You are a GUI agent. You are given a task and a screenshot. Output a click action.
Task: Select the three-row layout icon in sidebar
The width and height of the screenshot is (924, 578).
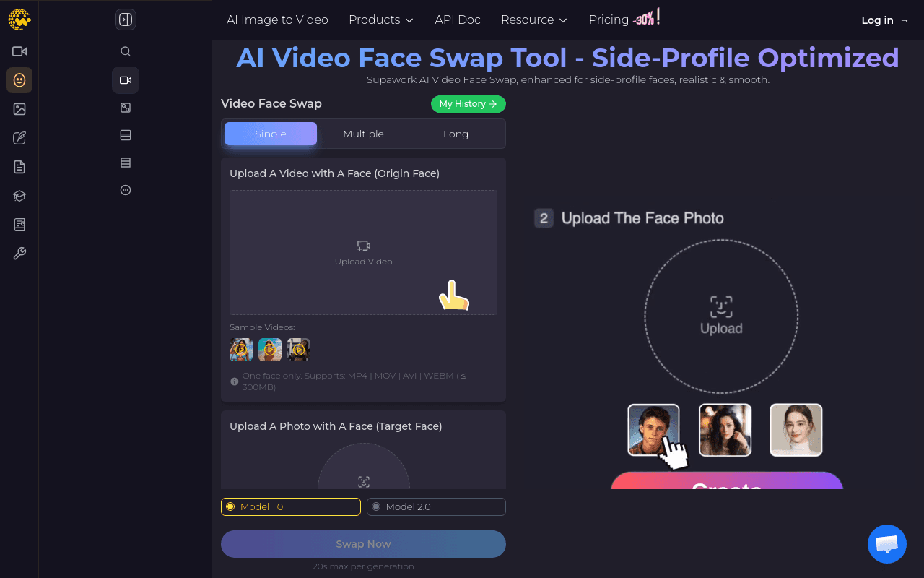(x=126, y=163)
